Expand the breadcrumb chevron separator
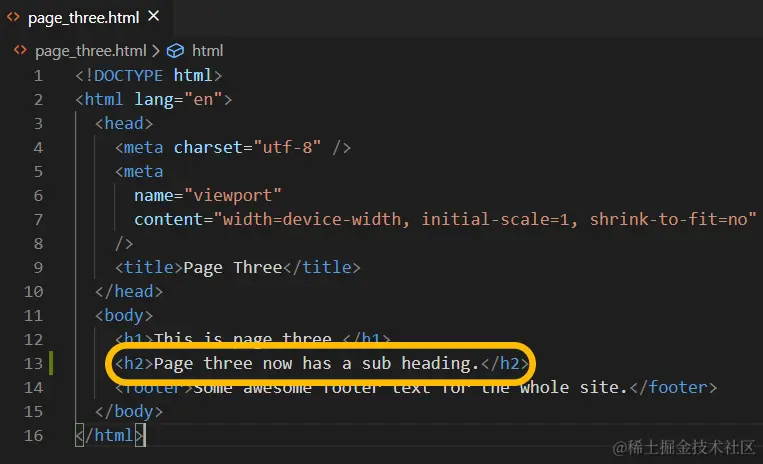This screenshot has height=464, width=763. click(x=156, y=51)
